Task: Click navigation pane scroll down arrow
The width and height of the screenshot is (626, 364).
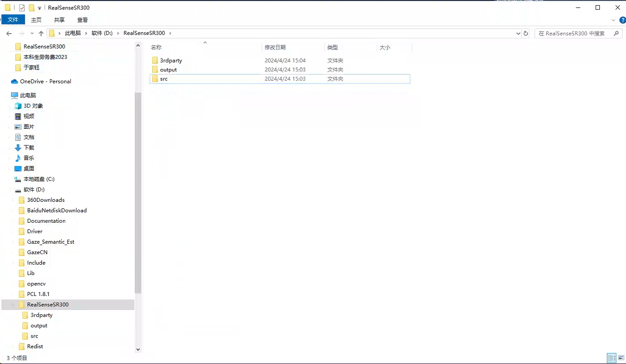Action: [138, 349]
